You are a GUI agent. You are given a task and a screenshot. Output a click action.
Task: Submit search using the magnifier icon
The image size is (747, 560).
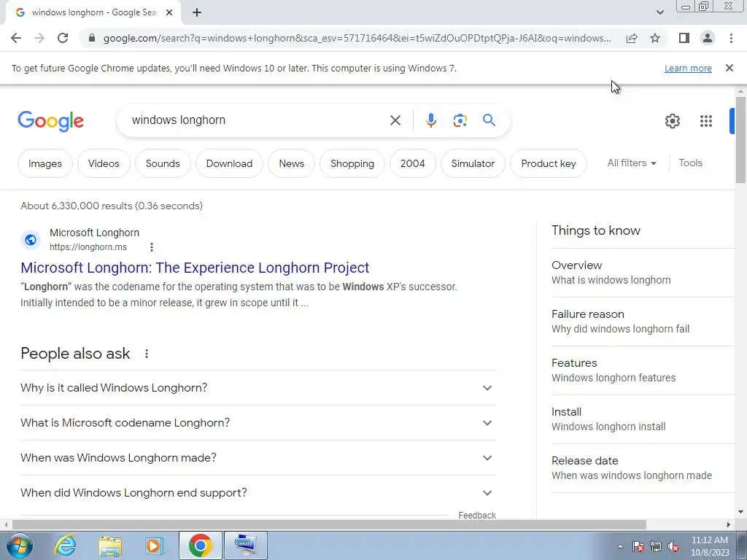point(489,120)
